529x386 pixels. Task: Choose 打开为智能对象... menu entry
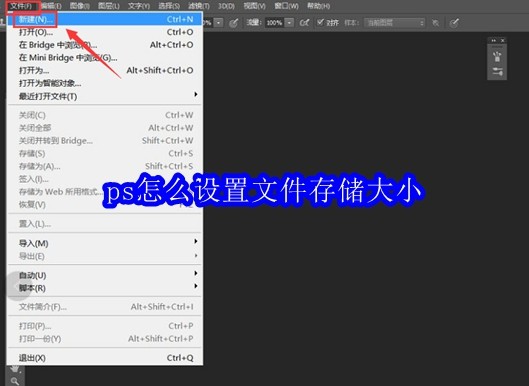tap(105, 83)
